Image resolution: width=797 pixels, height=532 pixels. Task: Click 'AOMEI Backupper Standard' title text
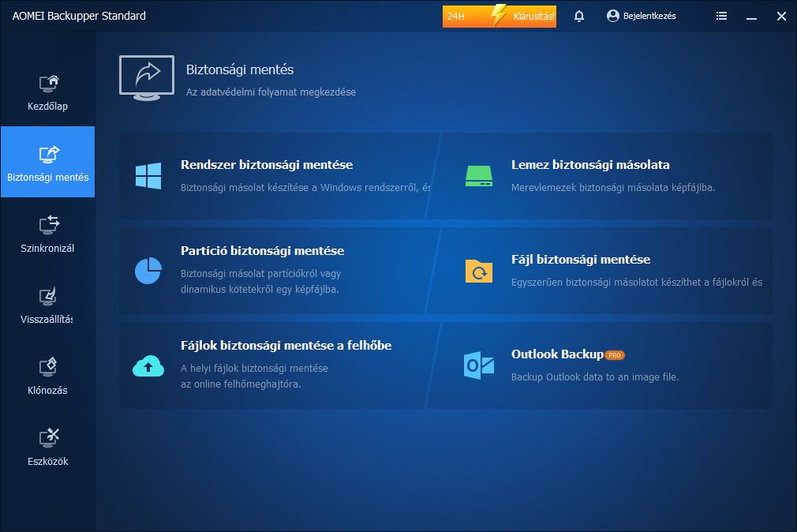coord(79,16)
